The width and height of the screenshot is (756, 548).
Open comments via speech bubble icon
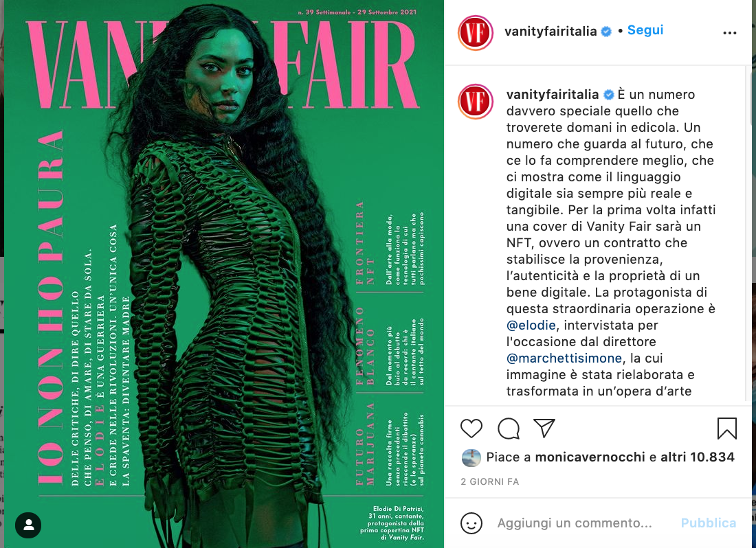[508, 428]
